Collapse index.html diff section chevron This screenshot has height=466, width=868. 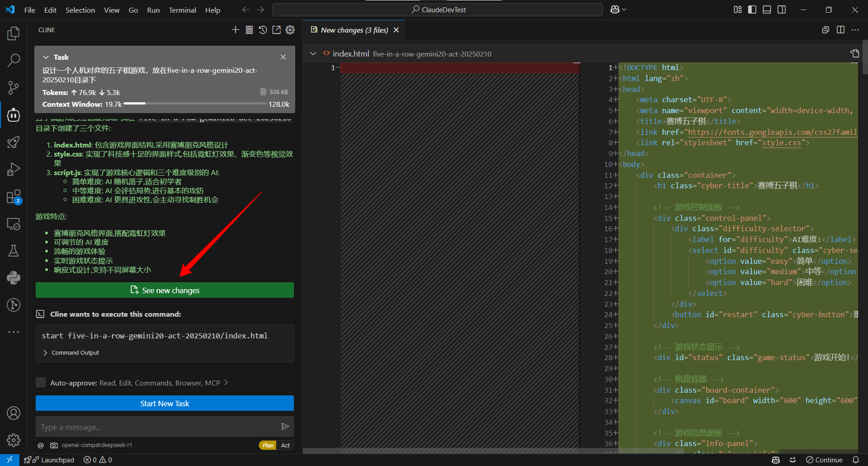[313, 53]
